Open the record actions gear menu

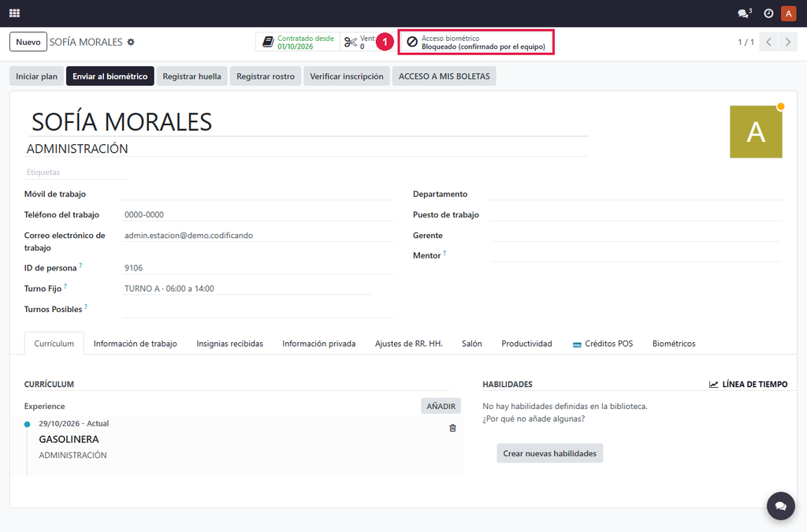click(x=131, y=43)
